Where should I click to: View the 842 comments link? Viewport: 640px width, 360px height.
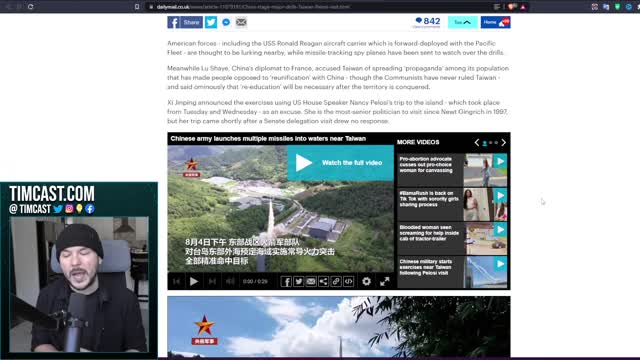[427, 22]
